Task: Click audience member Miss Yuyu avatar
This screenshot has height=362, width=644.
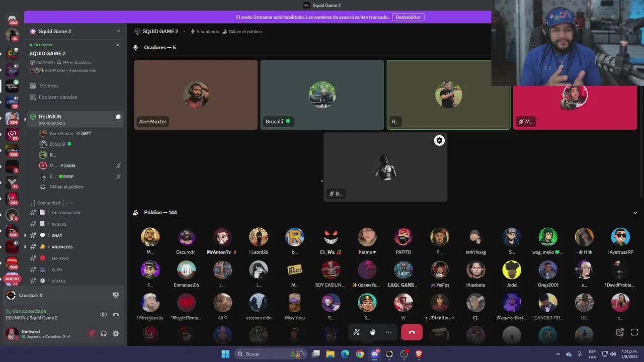Action: pyautogui.click(x=295, y=303)
